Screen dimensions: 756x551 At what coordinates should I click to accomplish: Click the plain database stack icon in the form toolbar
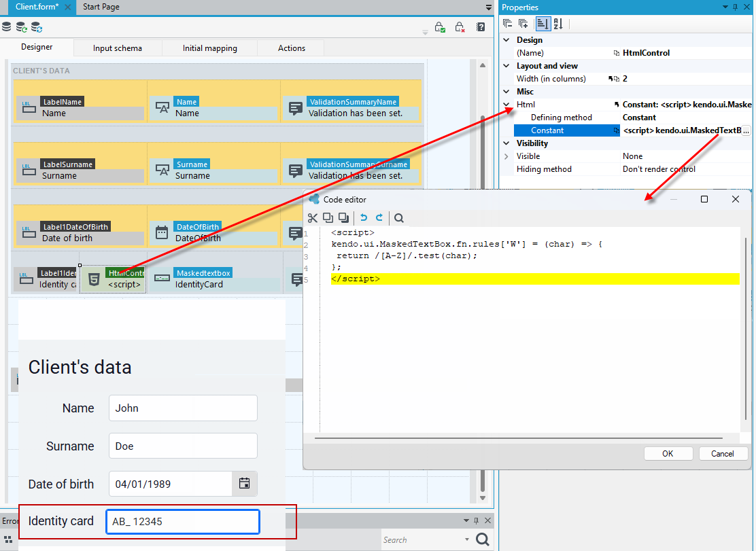tap(6, 27)
